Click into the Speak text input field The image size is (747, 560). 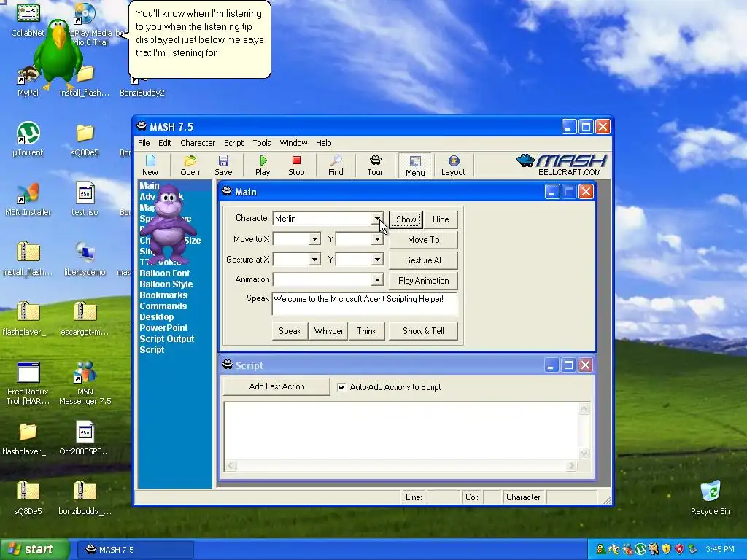coord(365,304)
